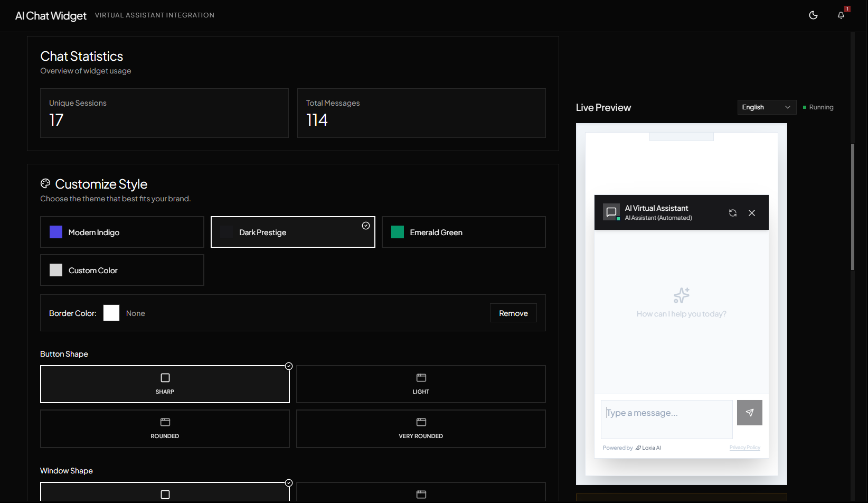Click the palette icon beside Customize Style
Image resolution: width=868 pixels, height=503 pixels.
(x=45, y=183)
